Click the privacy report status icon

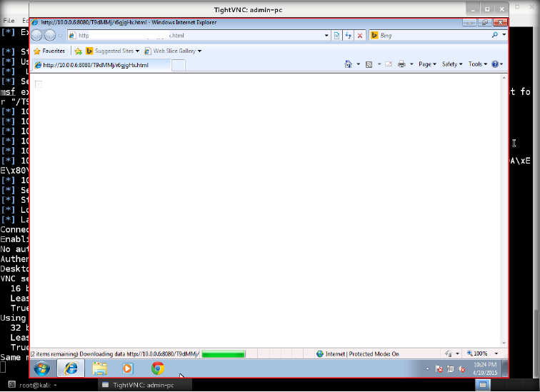point(449,353)
